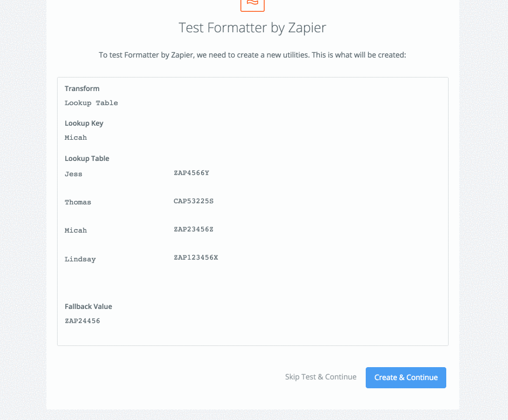Click the ZAP4566Y value
The width and height of the screenshot is (508, 420).
(x=192, y=173)
